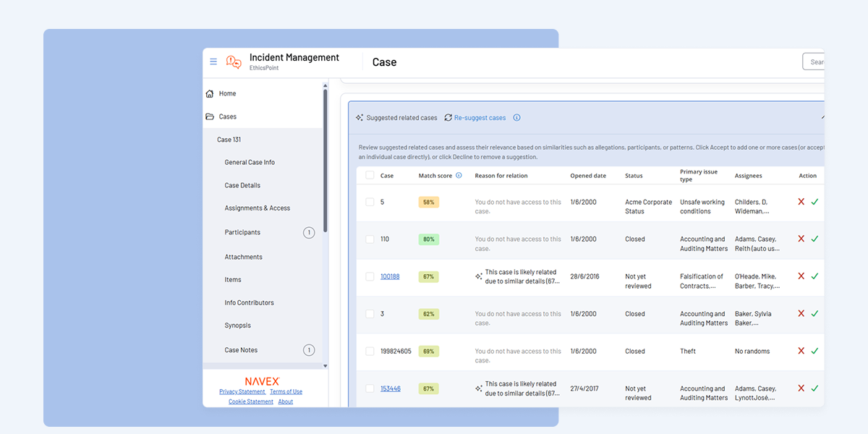Open Terms of Use link
The image size is (868, 434).
point(286,391)
